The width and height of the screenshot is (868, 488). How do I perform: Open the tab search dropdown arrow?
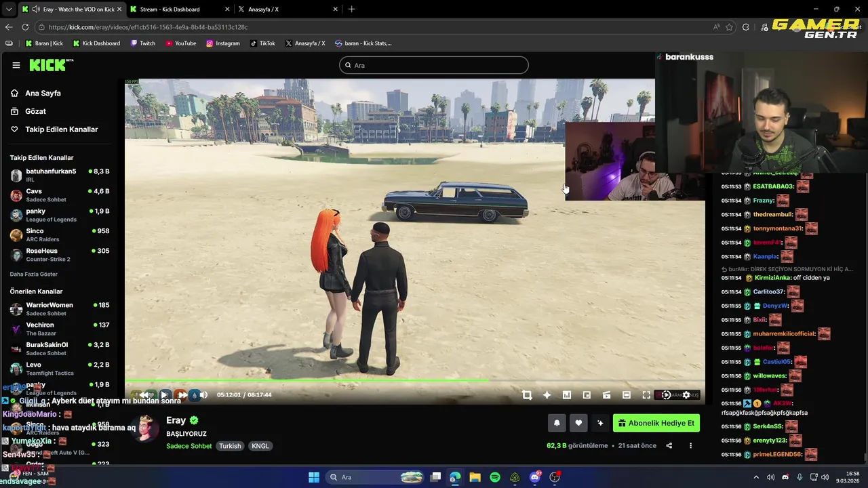[x=8, y=9]
